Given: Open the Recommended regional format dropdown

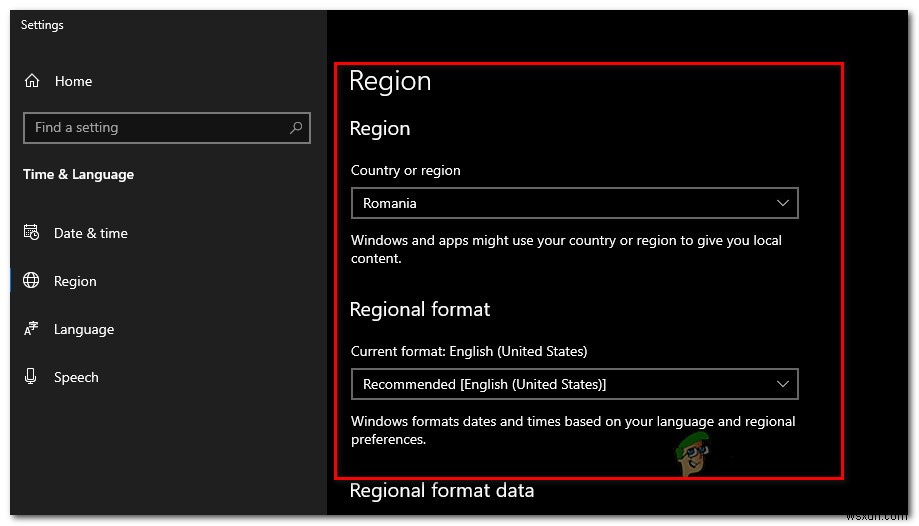Looking at the screenshot, I should 574,384.
